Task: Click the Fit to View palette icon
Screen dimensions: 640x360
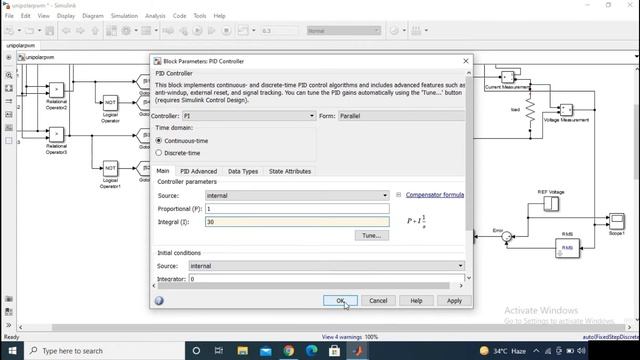Action: point(9,89)
